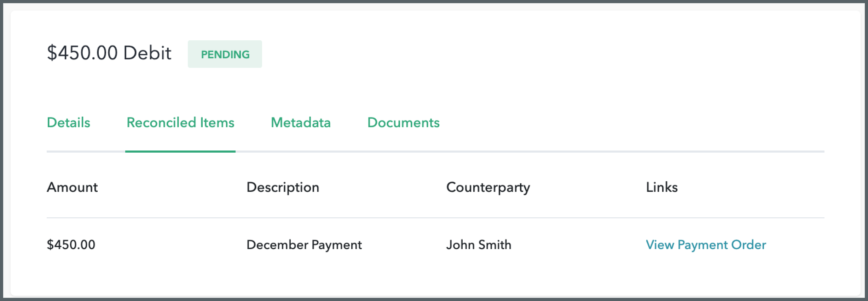The height and width of the screenshot is (301, 868).
Task: Select counterparty John Smith
Action: (x=479, y=244)
